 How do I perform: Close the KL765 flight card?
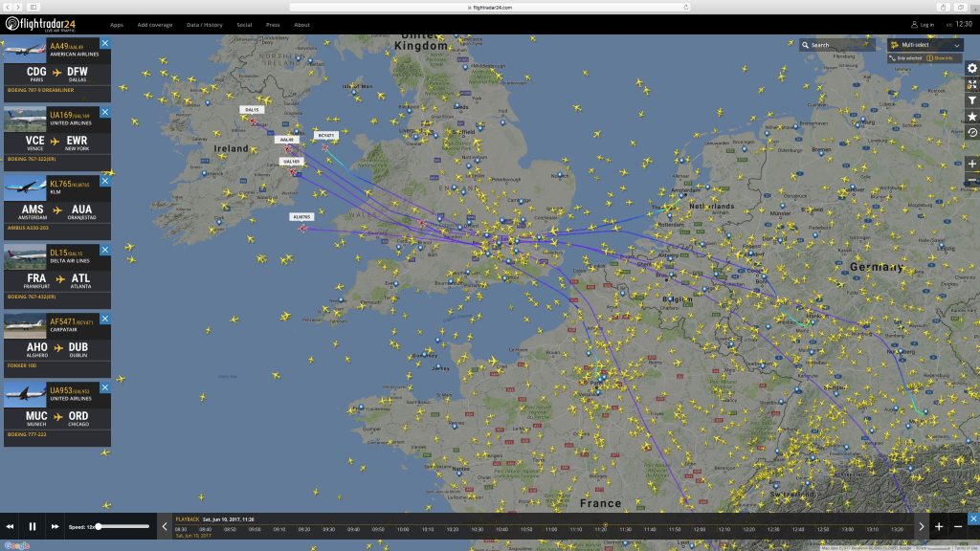point(105,181)
